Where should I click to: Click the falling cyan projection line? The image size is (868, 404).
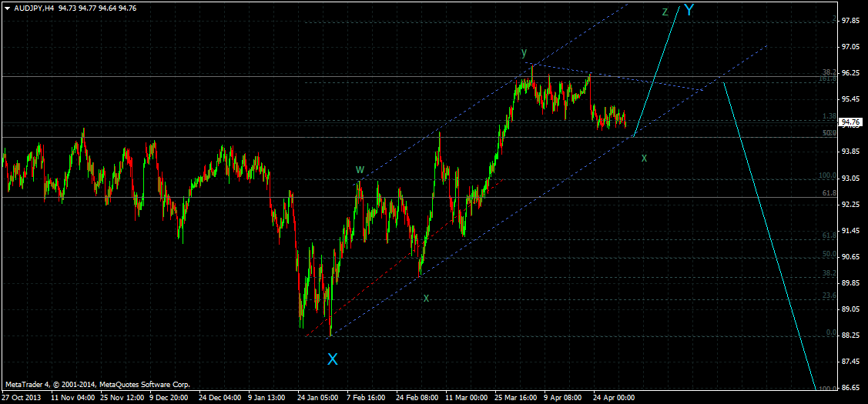pos(769,235)
